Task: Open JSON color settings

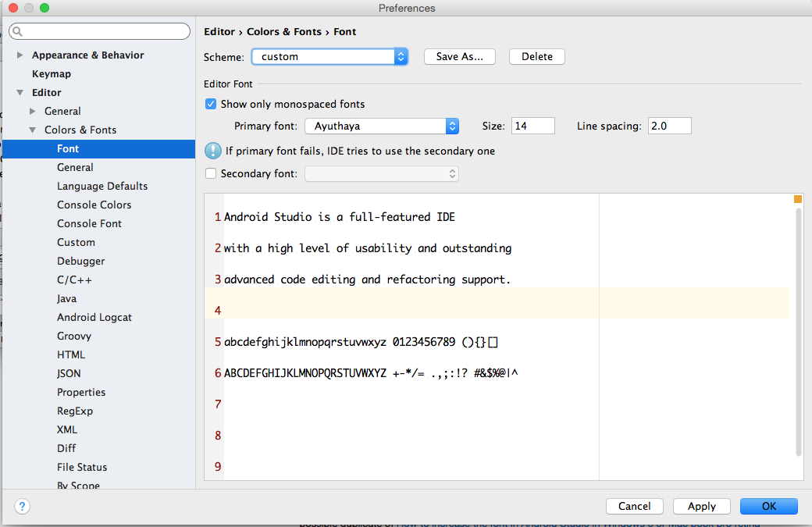Action: tap(69, 373)
